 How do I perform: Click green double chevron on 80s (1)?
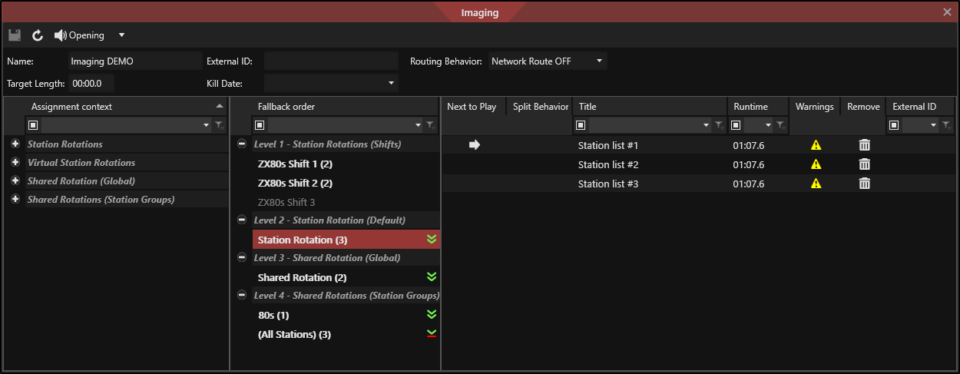pyautogui.click(x=432, y=315)
